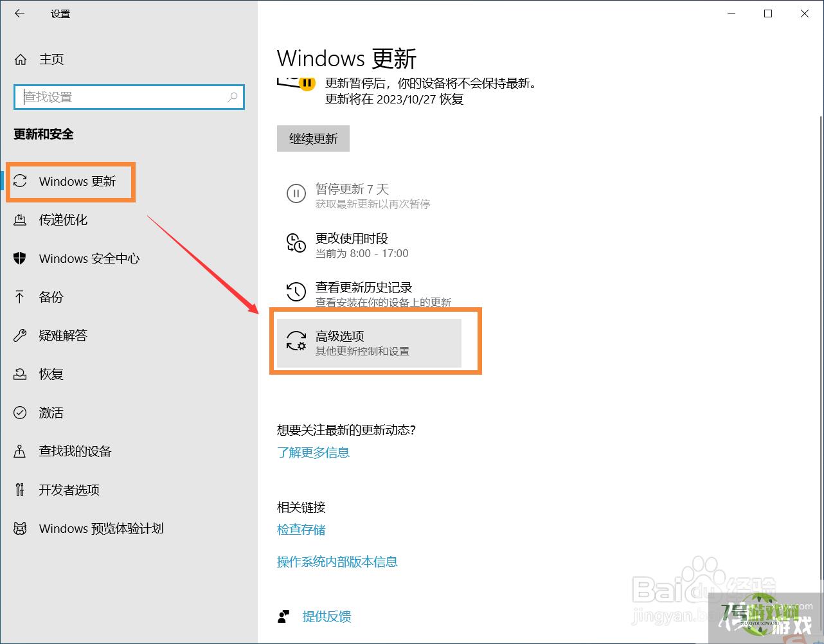Click the home icon beside 主页

pos(21,59)
